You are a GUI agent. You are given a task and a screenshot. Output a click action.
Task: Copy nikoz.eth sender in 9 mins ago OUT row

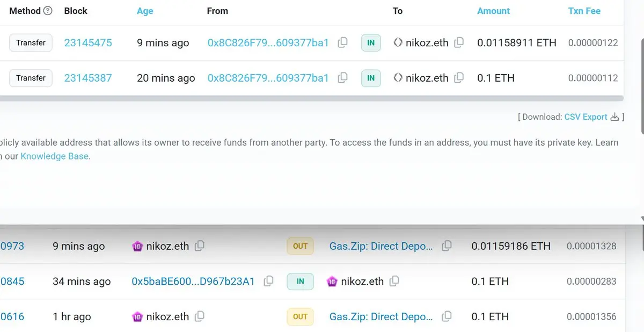pyautogui.click(x=199, y=246)
